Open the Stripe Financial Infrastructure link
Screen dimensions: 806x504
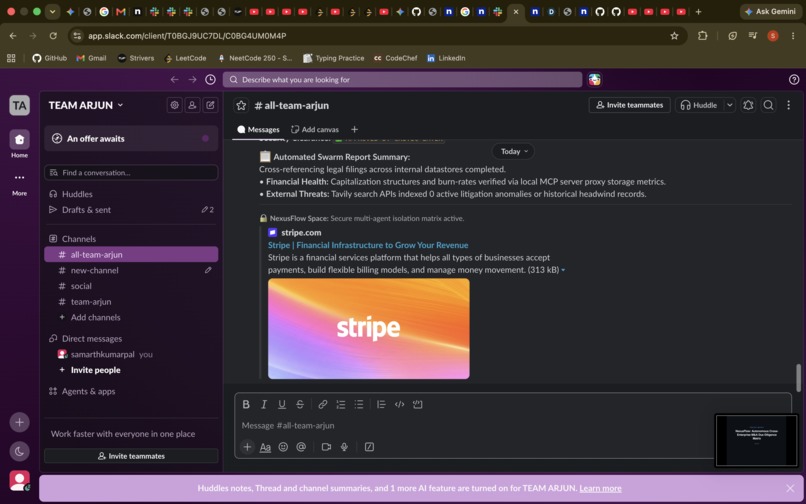368,245
